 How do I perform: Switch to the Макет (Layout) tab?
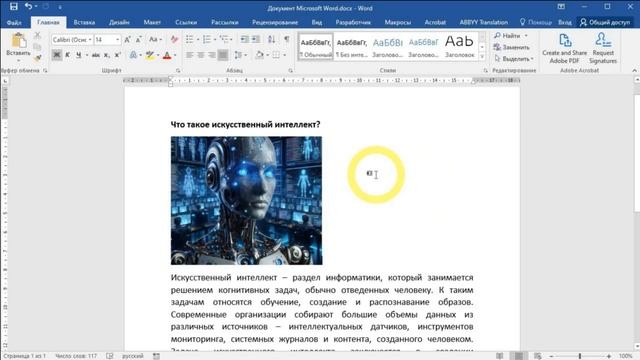tap(152, 22)
